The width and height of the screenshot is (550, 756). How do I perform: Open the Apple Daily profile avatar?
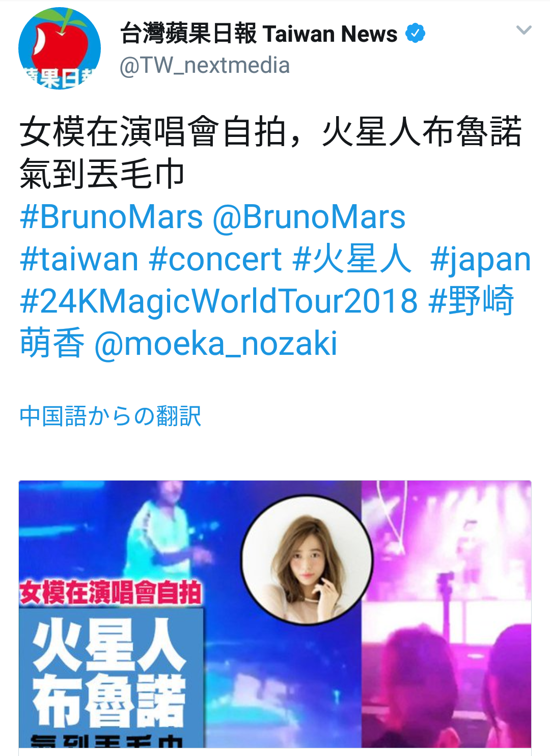point(60,48)
